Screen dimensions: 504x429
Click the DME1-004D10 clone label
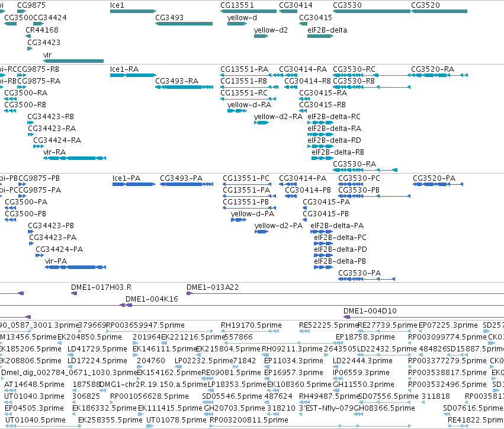pyautogui.click(x=370, y=311)
